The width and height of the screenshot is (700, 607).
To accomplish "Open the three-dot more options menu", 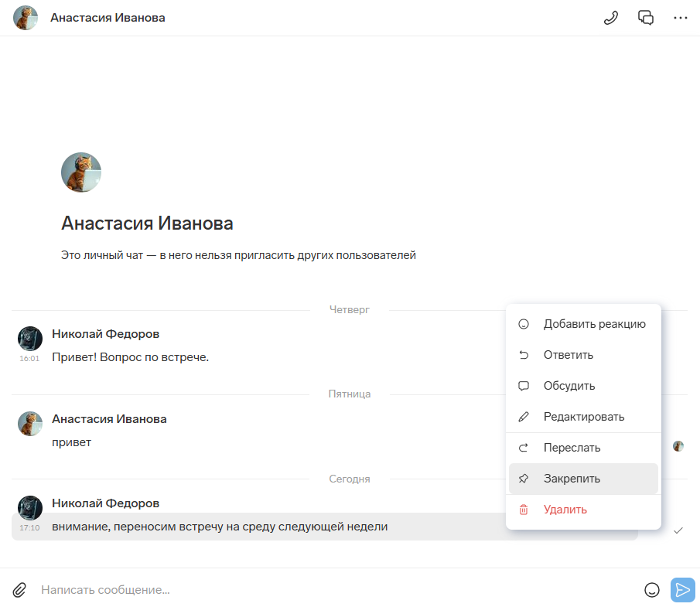I will pyautogui.click(x=681, y=18).
